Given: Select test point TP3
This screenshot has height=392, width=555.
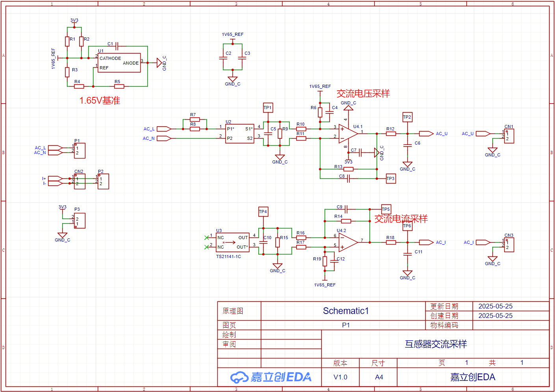Looking at the screenshot, I should pos(391,178).
